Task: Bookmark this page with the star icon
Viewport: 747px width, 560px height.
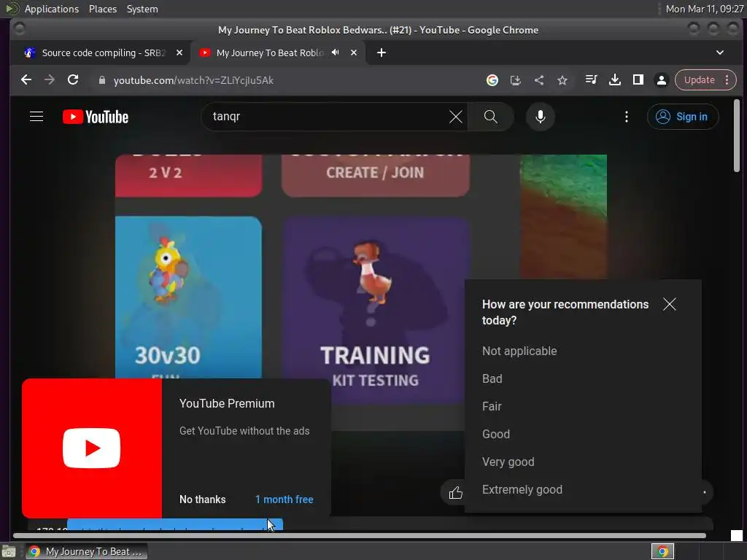Action: coord(562,80)
